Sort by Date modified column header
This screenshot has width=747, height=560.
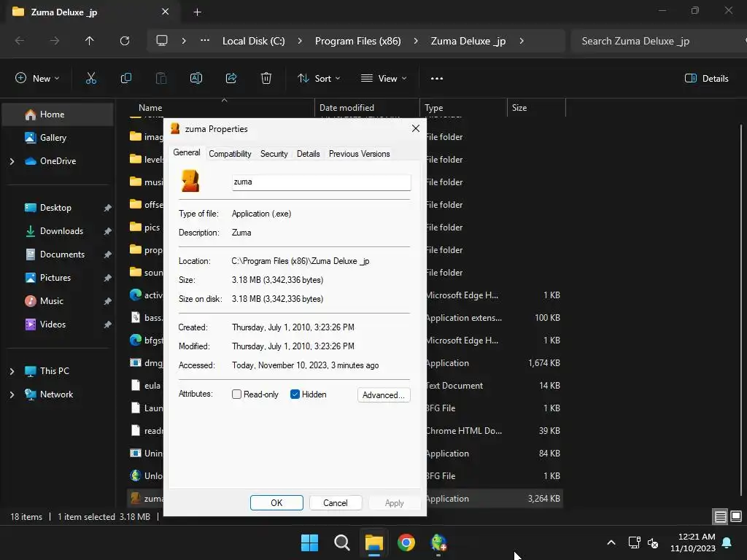367,108
